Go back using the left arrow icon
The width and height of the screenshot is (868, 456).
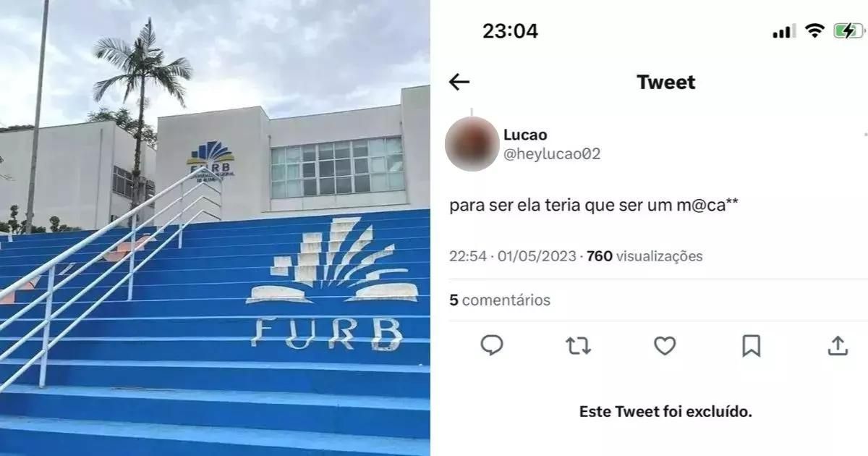coord(459,83)
